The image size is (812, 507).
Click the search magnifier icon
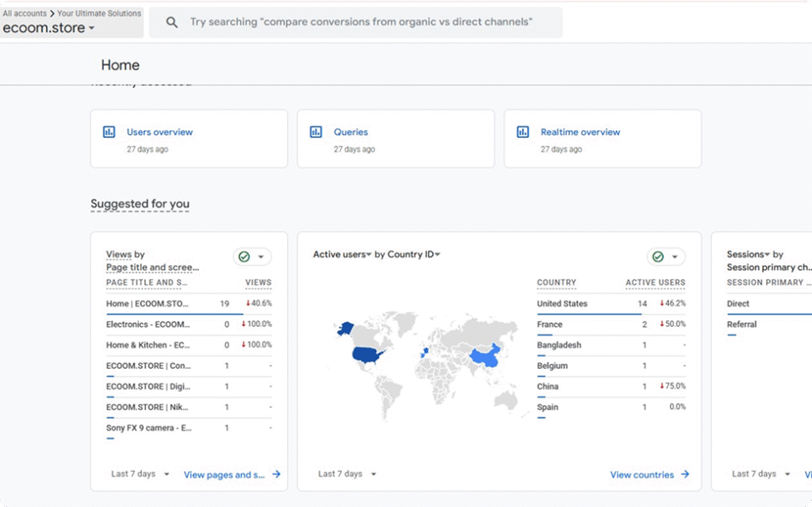172,22
